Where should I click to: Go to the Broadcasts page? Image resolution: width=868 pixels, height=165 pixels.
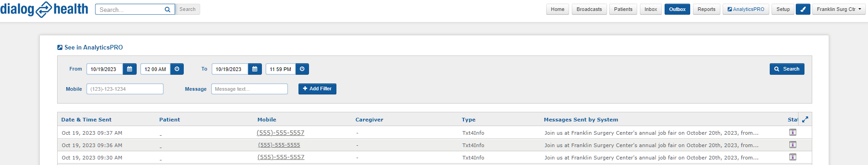coord(589,9)
